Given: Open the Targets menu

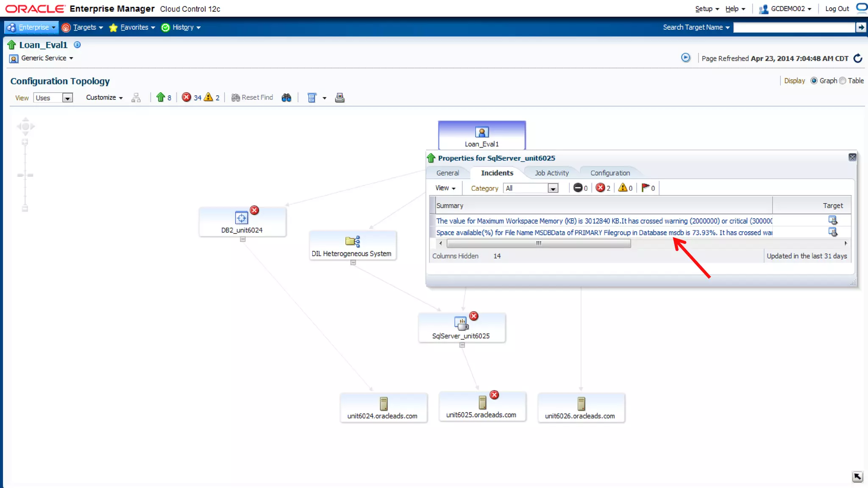Looking at the screenshot, I should pos(83,27).
